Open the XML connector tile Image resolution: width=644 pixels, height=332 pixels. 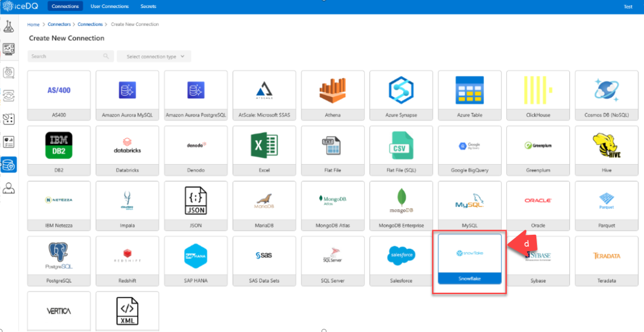tap(127, 311)
